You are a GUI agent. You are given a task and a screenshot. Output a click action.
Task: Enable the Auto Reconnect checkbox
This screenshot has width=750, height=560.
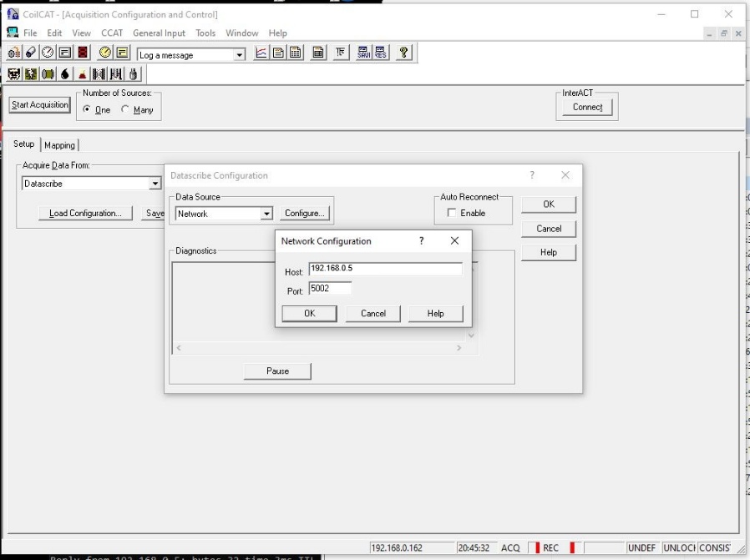coord(451,211)
